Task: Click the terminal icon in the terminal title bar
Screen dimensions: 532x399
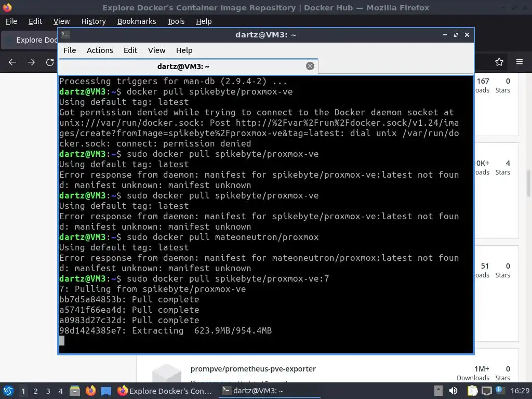Action: (65, 34)
